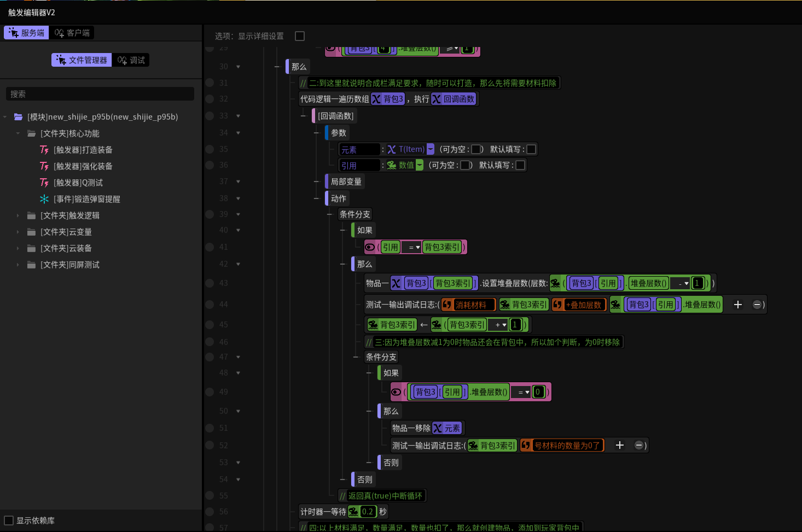Click the add argument plus on line 44

(x=738, y=305)
